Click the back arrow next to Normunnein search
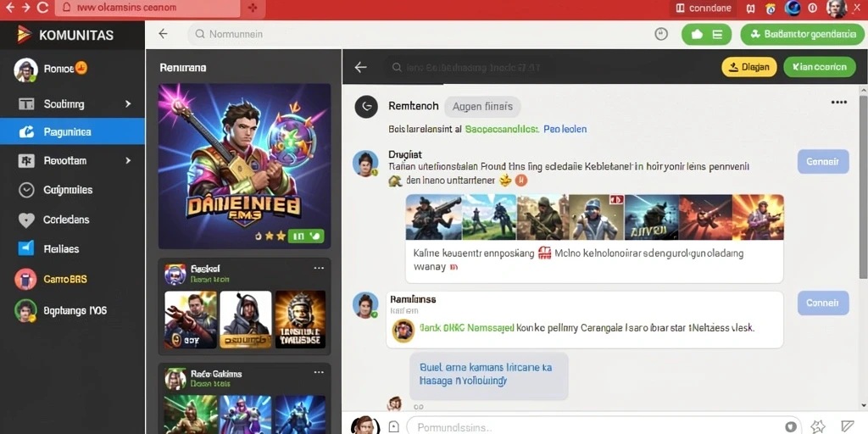The width and height of the screenshot is (868, 434). point(163,34)
